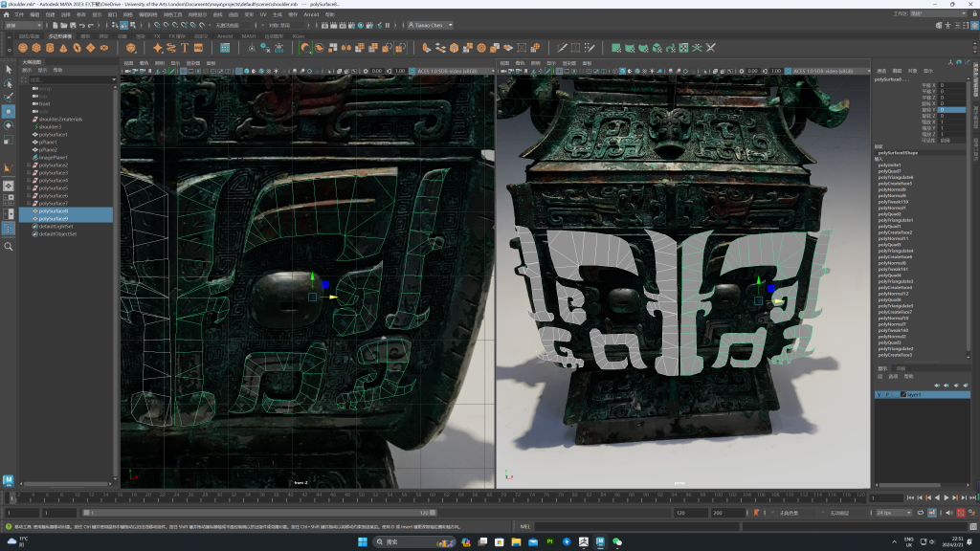Click the Home icon in menu bar

pos(7,13)
